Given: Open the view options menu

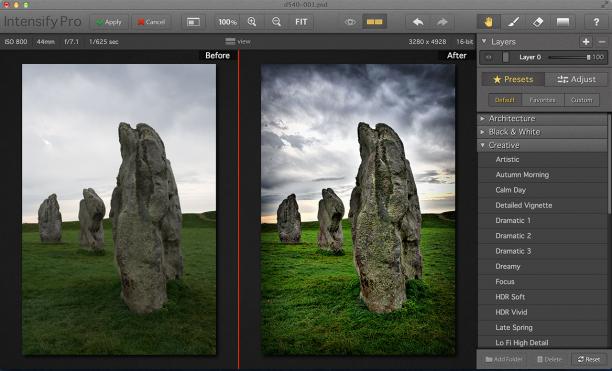Looking at the screenshot, I should (238, 41).
